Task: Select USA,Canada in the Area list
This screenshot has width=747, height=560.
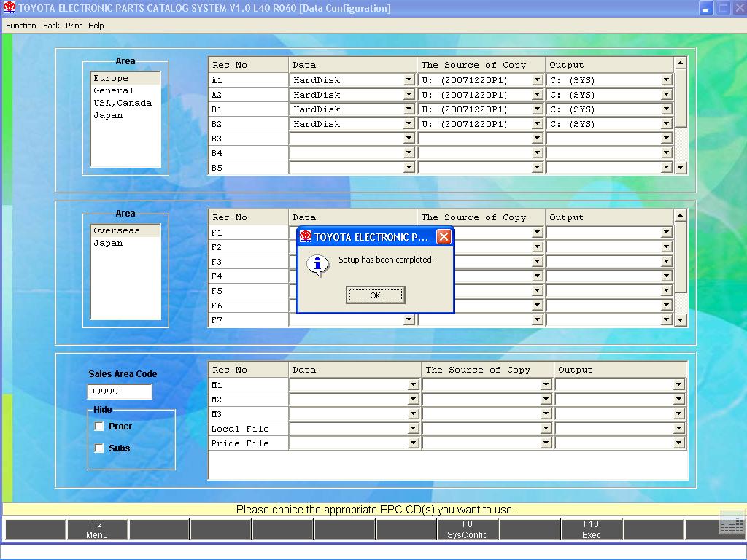Action: pos(123,103)
